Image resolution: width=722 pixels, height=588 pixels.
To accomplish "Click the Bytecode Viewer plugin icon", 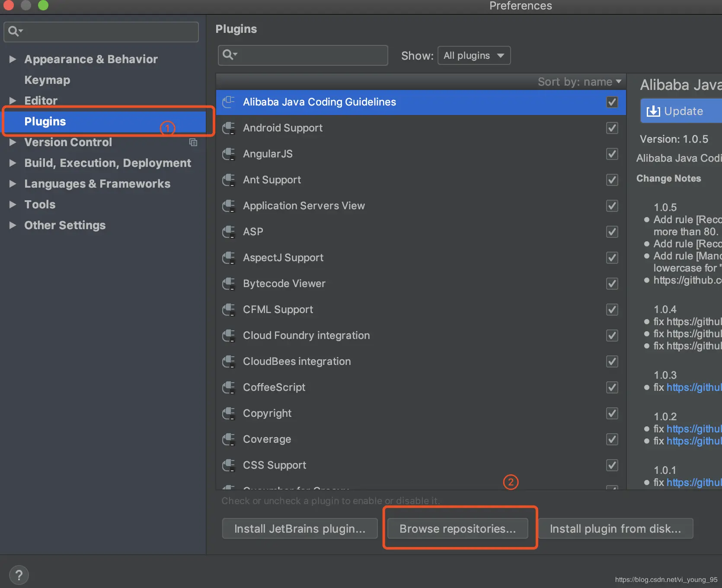I will coord(229,284).
